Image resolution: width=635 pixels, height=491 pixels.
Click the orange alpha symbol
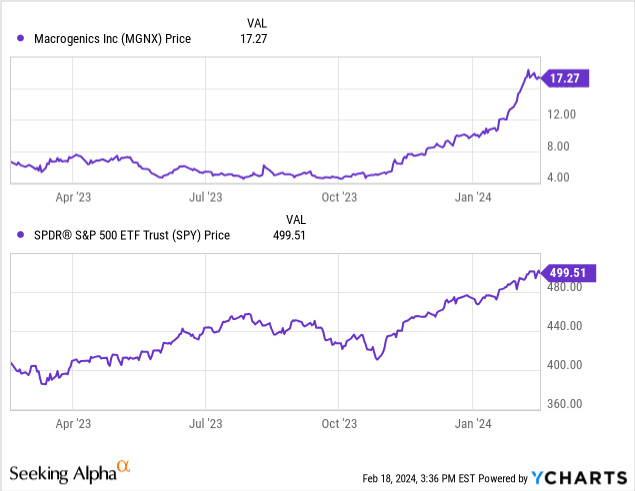tap(124, 467)
